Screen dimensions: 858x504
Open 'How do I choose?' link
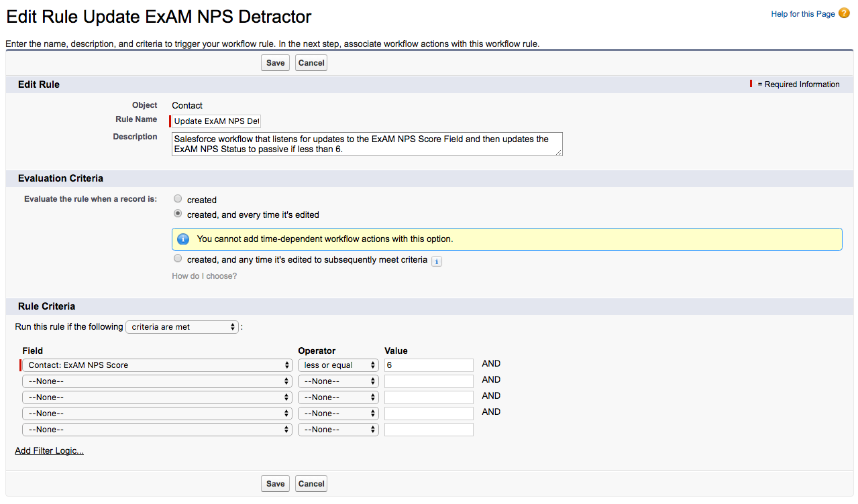[x=205, y=276]
